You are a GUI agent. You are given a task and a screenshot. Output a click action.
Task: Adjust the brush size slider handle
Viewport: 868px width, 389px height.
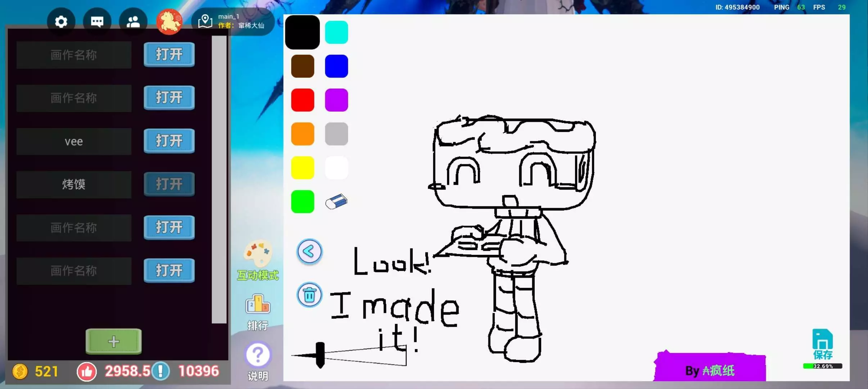coord(320,355)
